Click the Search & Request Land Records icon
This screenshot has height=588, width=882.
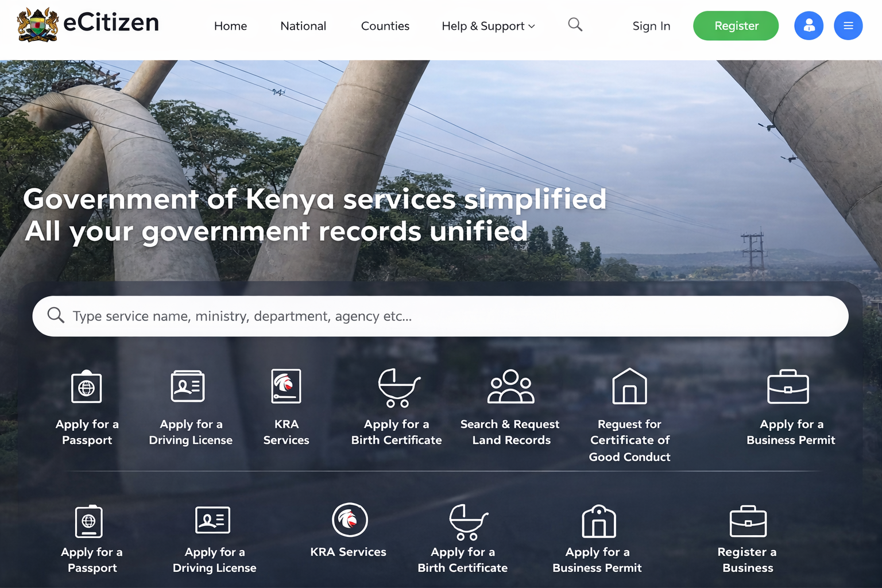[x=510, y=387]
